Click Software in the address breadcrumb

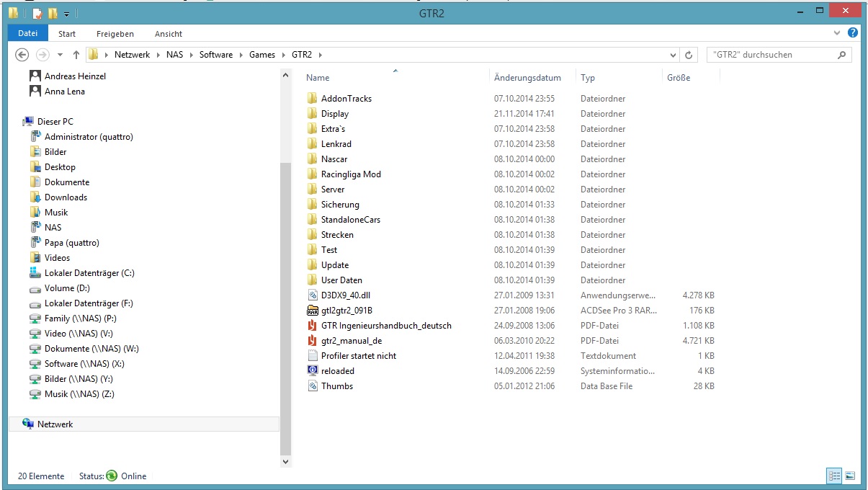point(215,55)
